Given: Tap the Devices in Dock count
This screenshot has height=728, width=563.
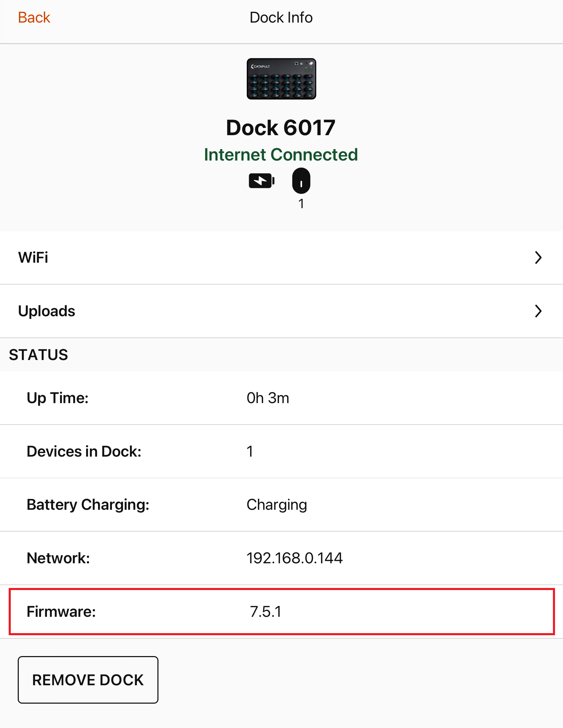Looking at the screenshot, I should click(250, 451).
